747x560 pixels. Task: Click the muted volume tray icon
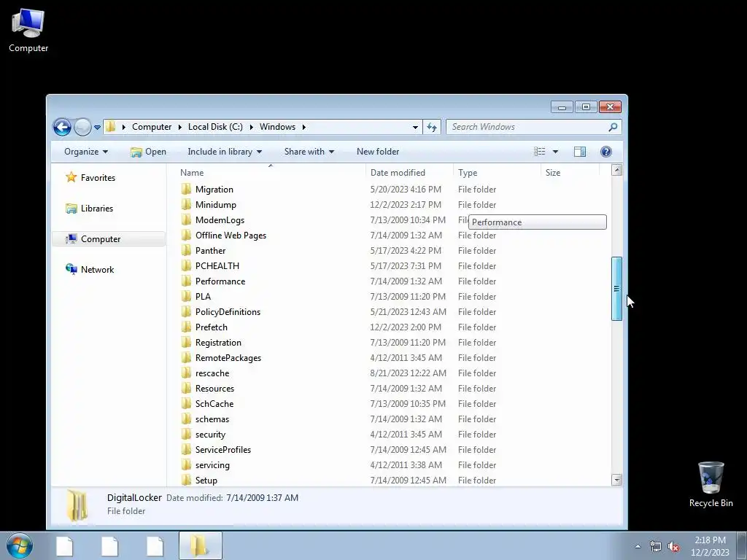click(673, 547)
